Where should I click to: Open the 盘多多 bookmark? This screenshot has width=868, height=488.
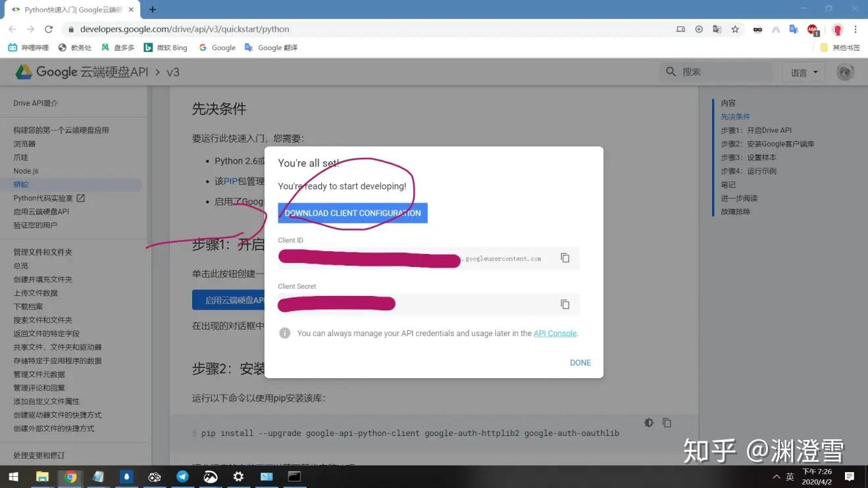tap(118, 47)
